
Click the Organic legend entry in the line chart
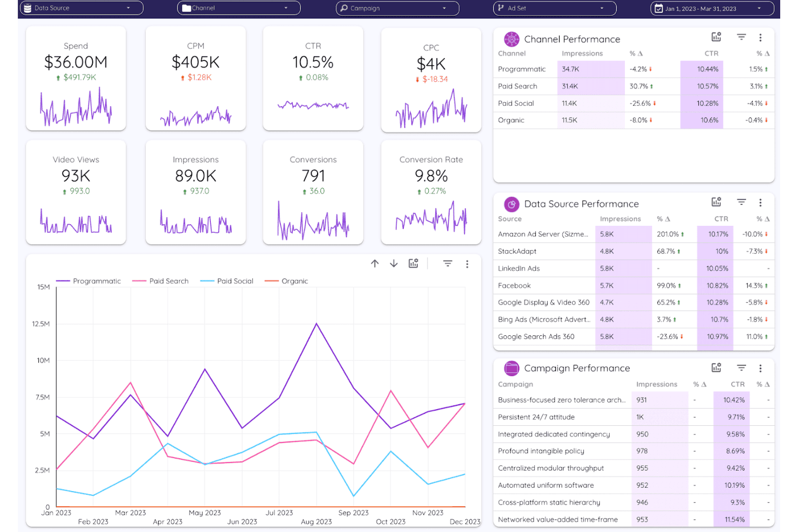point(286,281)
